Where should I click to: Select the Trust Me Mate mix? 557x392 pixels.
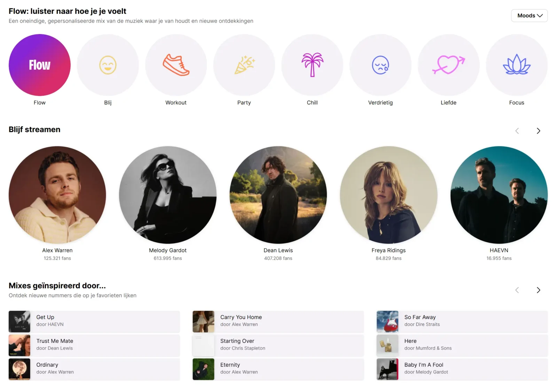[93, 345]
